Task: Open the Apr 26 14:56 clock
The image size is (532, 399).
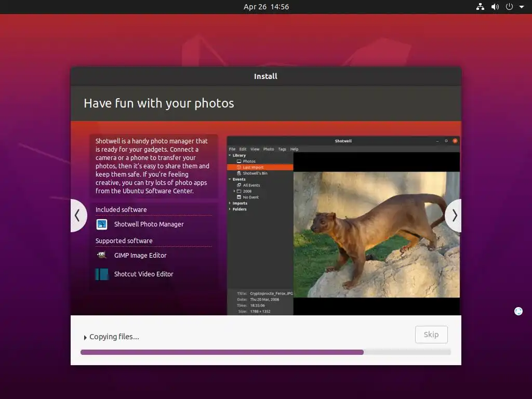Action: click(x=266, y=7)
